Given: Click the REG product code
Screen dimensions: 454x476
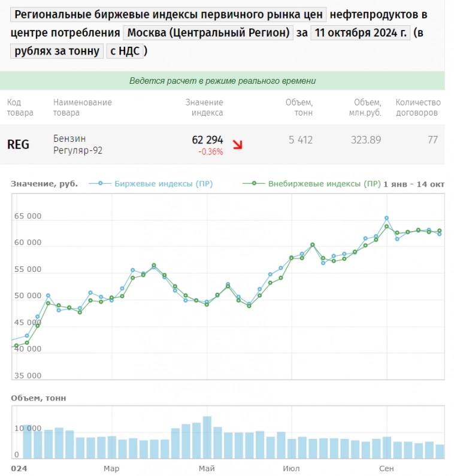Looking at the screenshot, I should coord(18,144).
